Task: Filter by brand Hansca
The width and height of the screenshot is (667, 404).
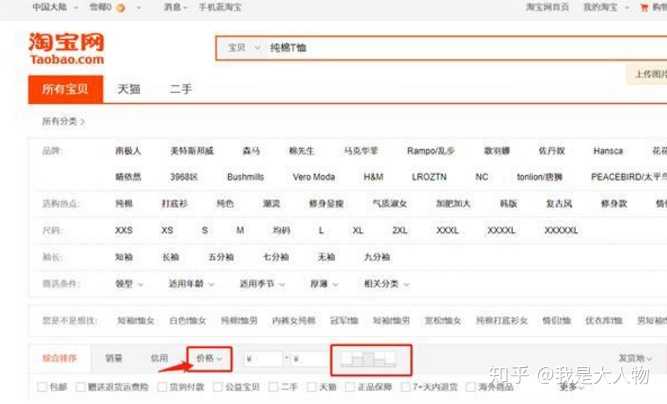Action: click(608, 151)
